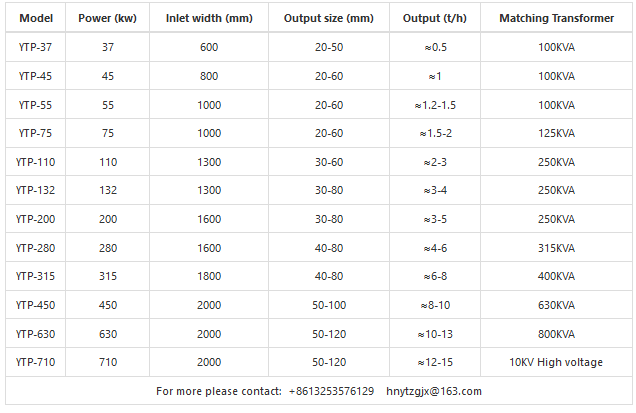
Task: Click the "For more please contact:" text
Action: pos(218,391)
